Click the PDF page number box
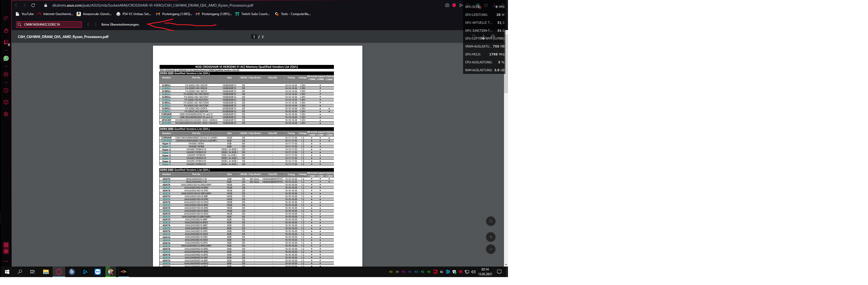The width and height of the screenshot is (868, 285). tap(254, 37)
